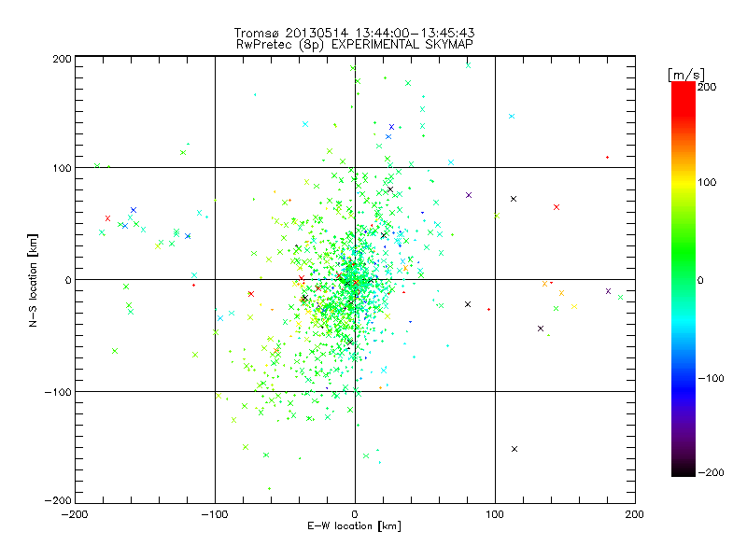Click the x-axis tick label '100'
This screenshot has width=747, height=560.
pyautogui.click(x=495, y=515)
